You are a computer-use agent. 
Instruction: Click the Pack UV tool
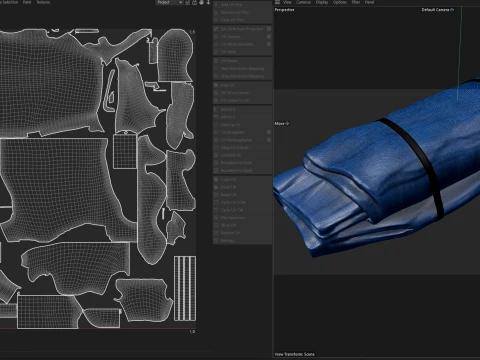pos(242,85)
